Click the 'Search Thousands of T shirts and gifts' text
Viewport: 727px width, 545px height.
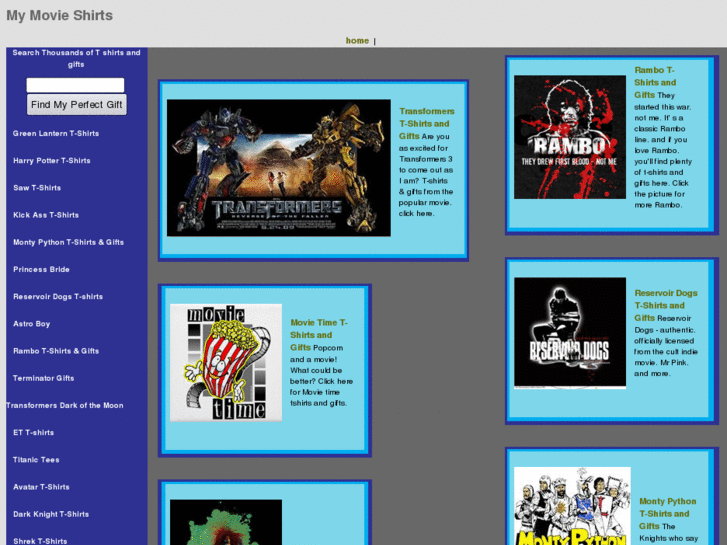click(77, 58)
